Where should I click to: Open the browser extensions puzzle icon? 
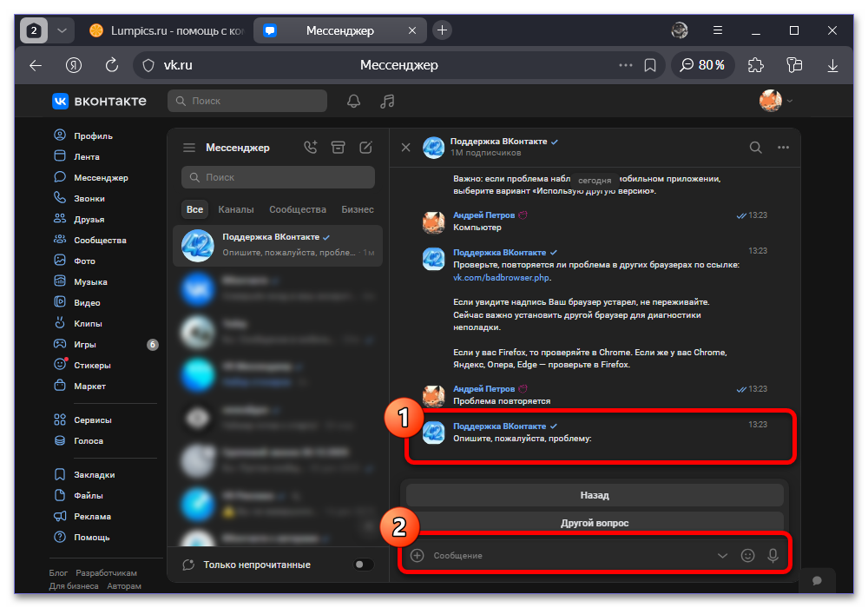point(756,65)
